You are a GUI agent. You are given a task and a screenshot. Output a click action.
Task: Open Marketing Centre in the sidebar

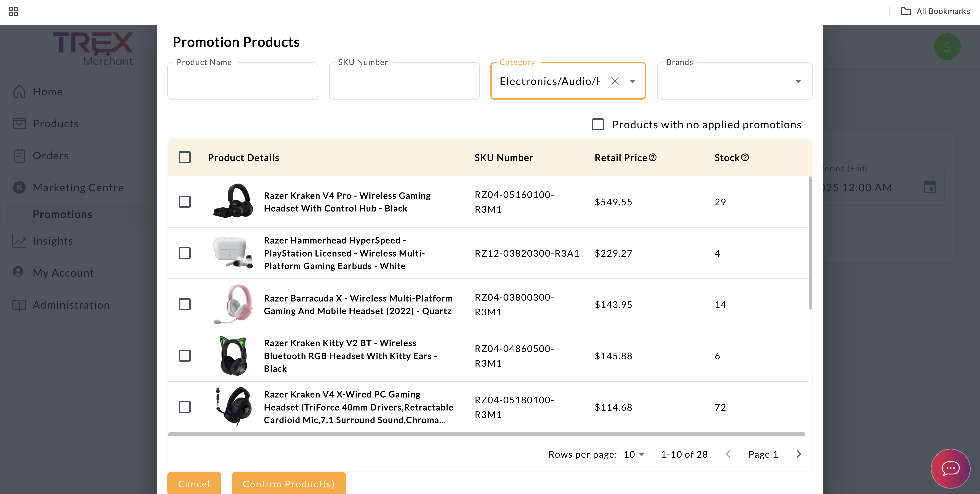[78, 187]
